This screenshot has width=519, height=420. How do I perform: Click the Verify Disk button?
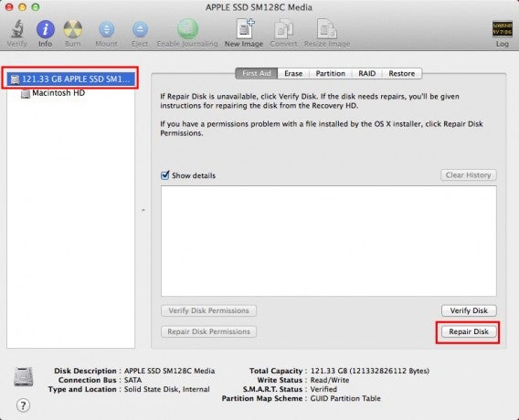coord(469,310)
